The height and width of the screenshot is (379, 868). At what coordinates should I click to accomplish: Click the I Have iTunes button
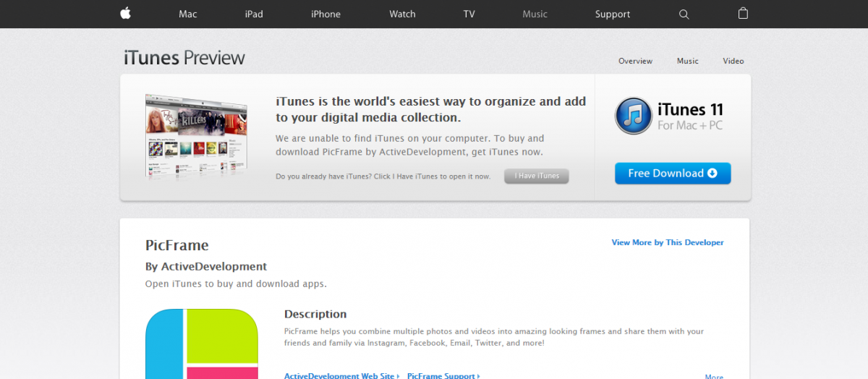(x=537, y=176)
